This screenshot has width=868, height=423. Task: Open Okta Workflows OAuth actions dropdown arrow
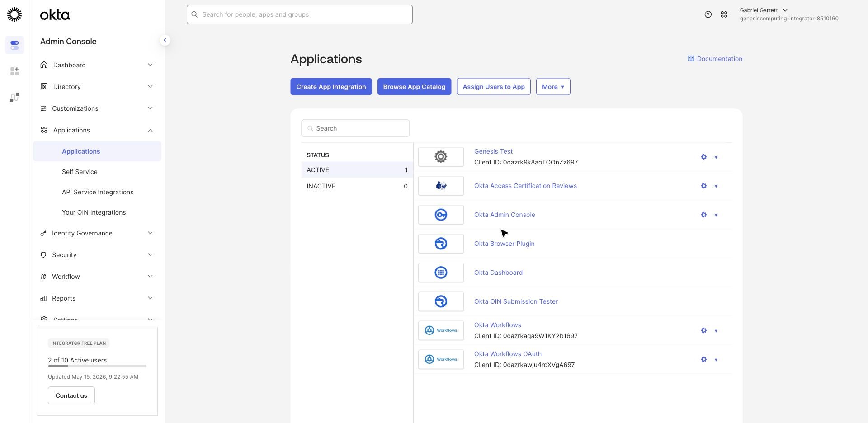tap(716, 360)
